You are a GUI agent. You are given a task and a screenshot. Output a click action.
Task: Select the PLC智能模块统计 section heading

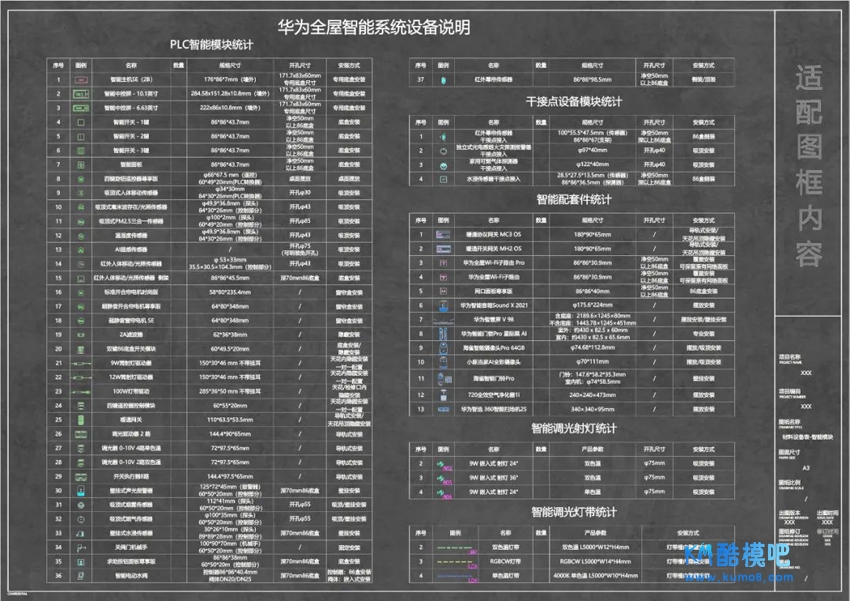pos(210,45)
